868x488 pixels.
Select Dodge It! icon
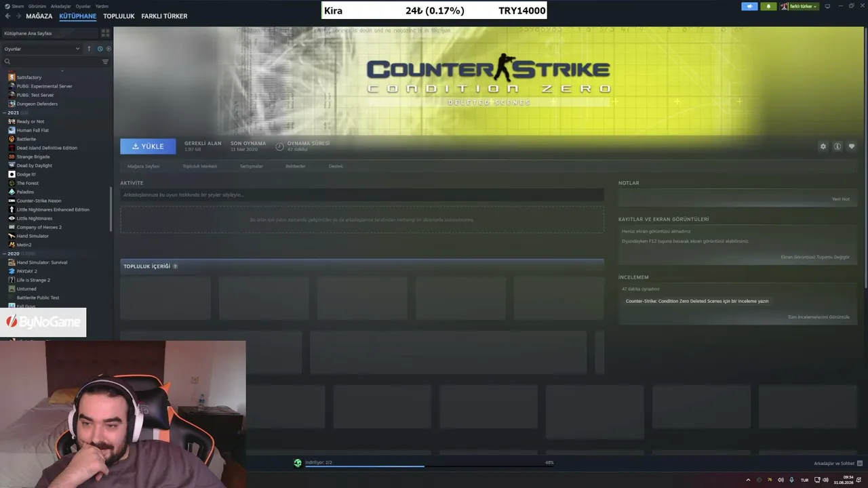click(x=12, y=174)
